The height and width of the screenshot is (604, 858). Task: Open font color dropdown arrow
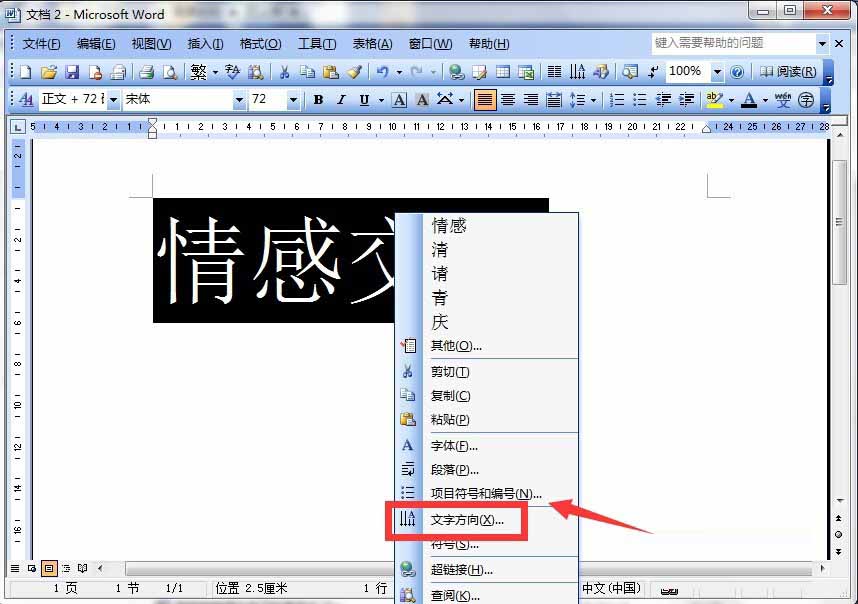765,100
